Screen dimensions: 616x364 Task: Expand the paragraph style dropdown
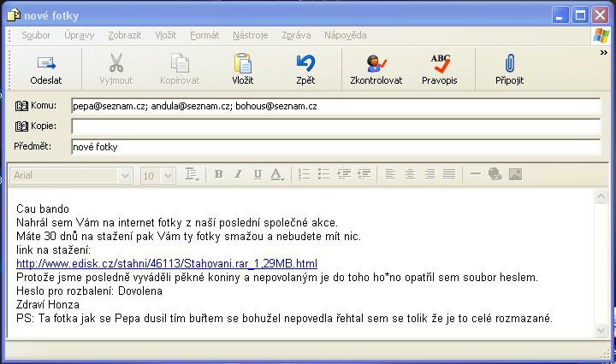coord(192,174)
